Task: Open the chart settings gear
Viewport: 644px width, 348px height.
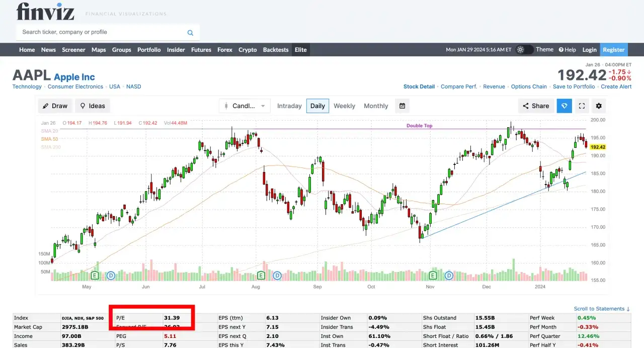Action: [598, 106]
